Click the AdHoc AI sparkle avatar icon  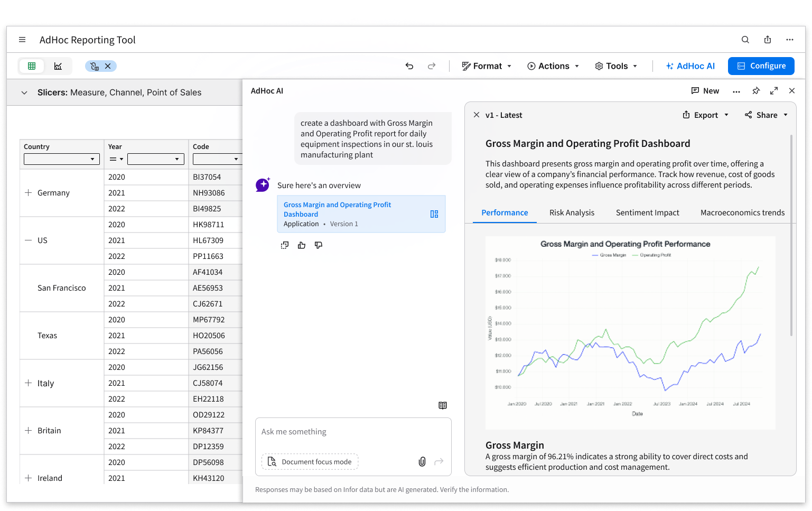pyautogui.click(x=263, y=185)
